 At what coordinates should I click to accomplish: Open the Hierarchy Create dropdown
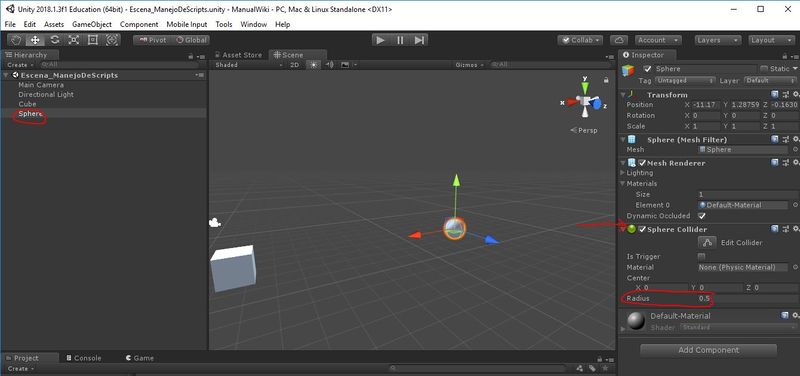(x=20, y=65)
